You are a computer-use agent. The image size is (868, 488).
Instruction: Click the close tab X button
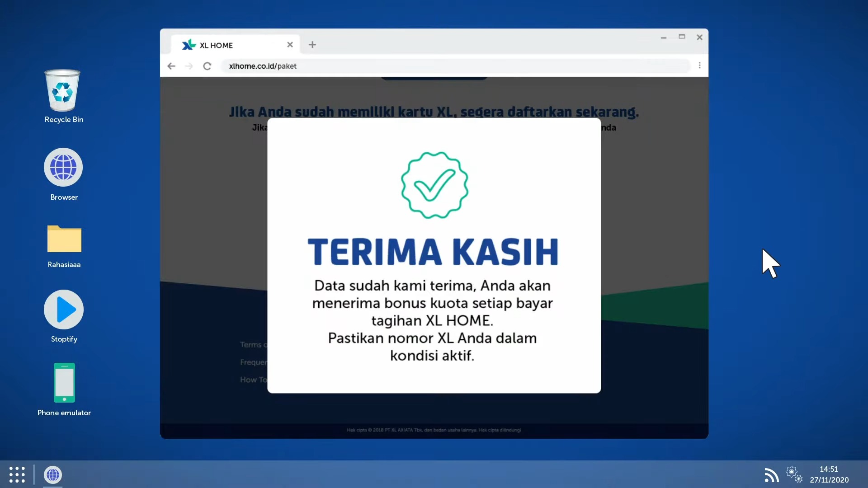tap(290, 45)
